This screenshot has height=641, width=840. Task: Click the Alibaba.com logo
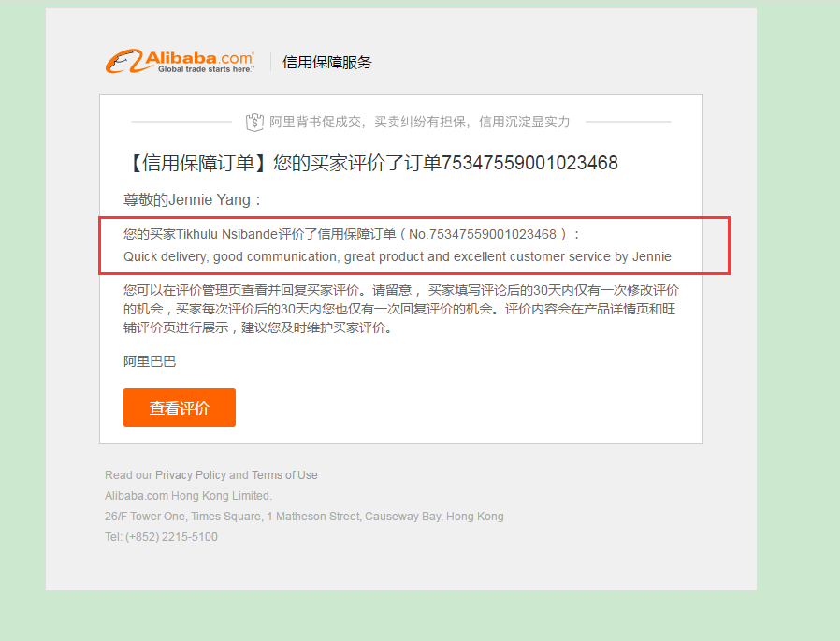[180, 61]
